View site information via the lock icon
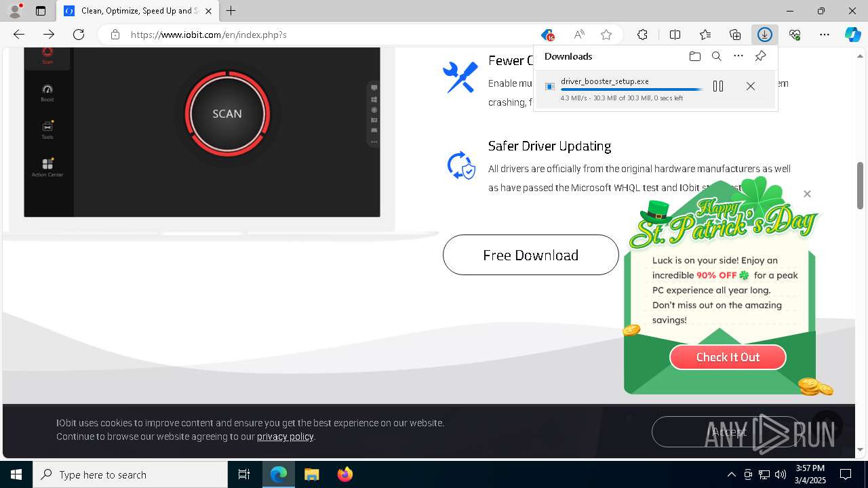 point(115,35)
